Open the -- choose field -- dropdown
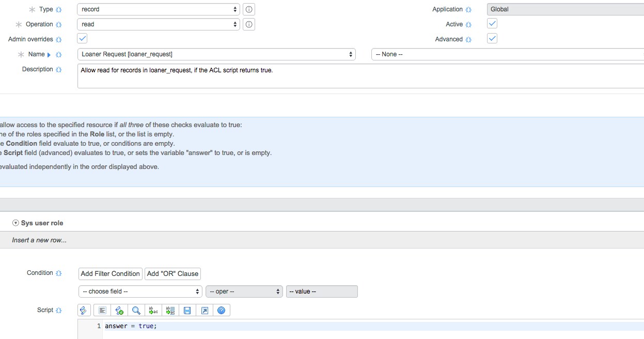Screen dimensions: 644x339 (x=140, y=291)
